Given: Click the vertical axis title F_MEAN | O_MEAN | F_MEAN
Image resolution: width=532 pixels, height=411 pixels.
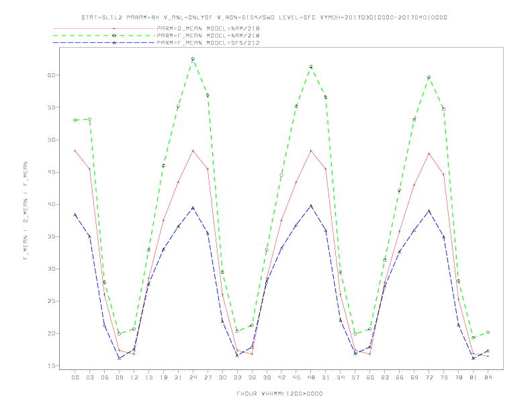Looking at the screenshot, I should (26, 211).
